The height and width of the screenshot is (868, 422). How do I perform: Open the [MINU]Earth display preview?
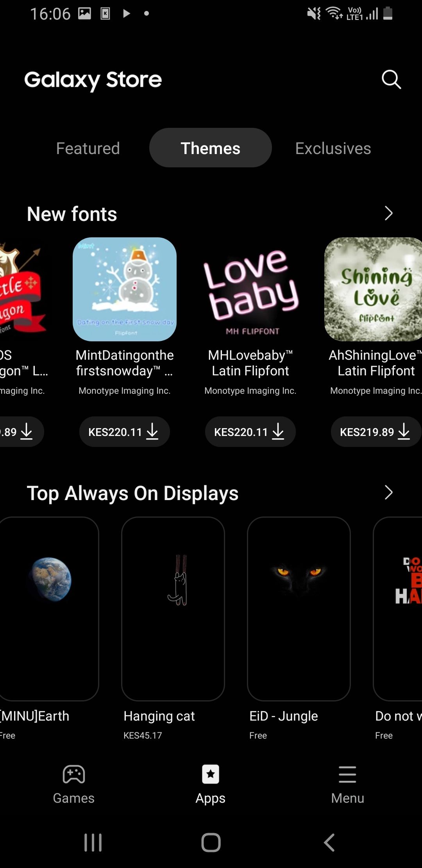tap(49, 609)
